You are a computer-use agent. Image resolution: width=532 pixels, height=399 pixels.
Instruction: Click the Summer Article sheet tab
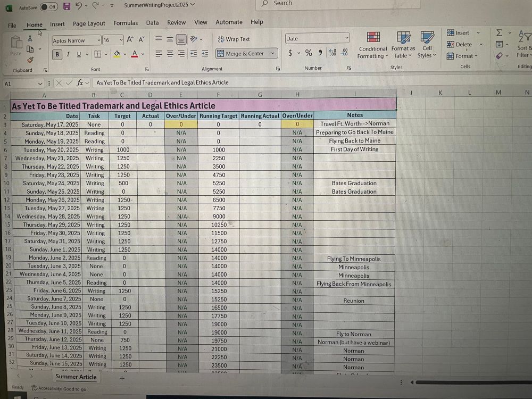(76, 377)
